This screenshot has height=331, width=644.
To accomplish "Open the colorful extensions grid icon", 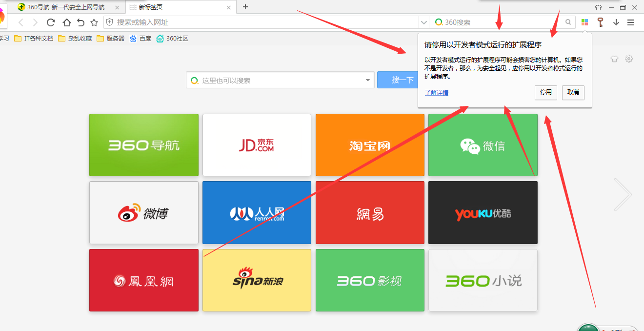I will click(584, 22).
